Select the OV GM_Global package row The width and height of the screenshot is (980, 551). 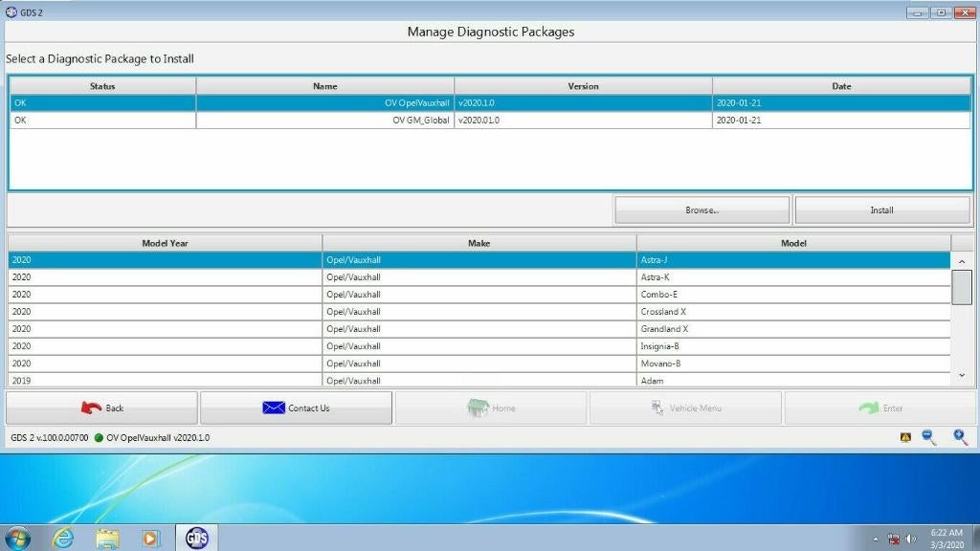coord(490,120)
